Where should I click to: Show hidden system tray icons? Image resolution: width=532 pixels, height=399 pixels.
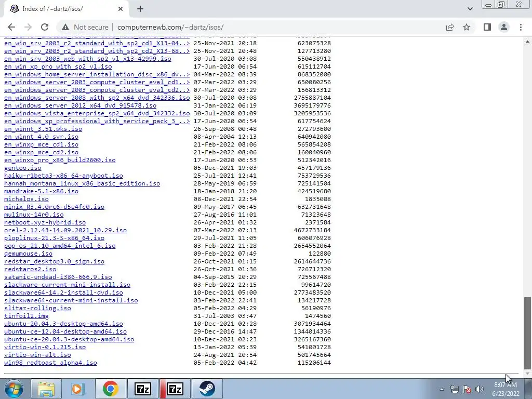tap(442, 389)
